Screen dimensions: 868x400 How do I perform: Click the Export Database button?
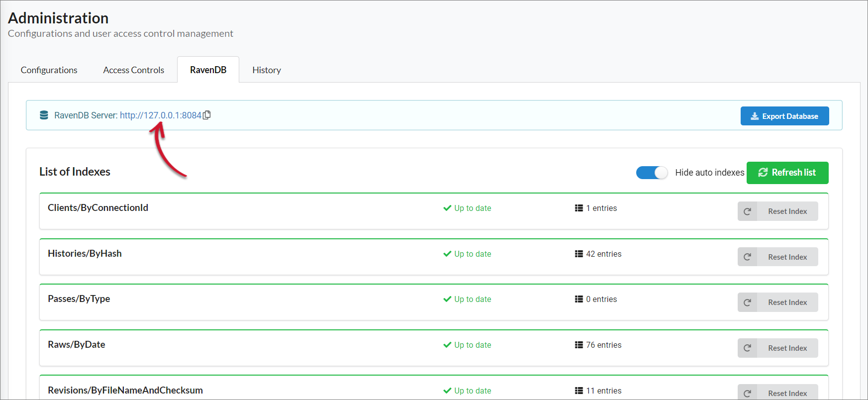point(784,116)
